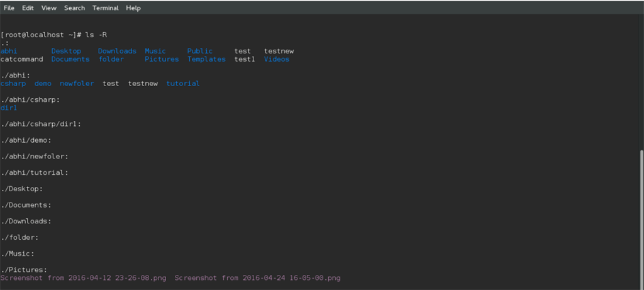Click the 2016-04-24 screenshot file name
This screenshot has width=644, height=290.
[x=258, y=278]
